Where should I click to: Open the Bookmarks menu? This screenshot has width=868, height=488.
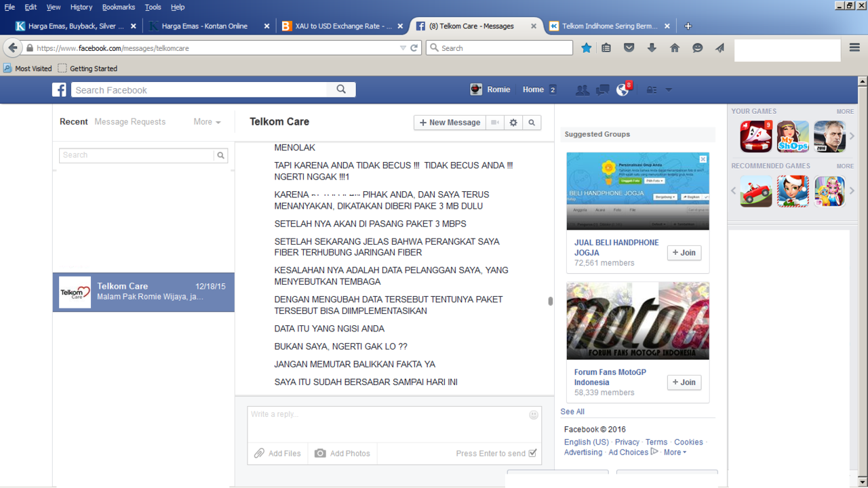point(119,7)
